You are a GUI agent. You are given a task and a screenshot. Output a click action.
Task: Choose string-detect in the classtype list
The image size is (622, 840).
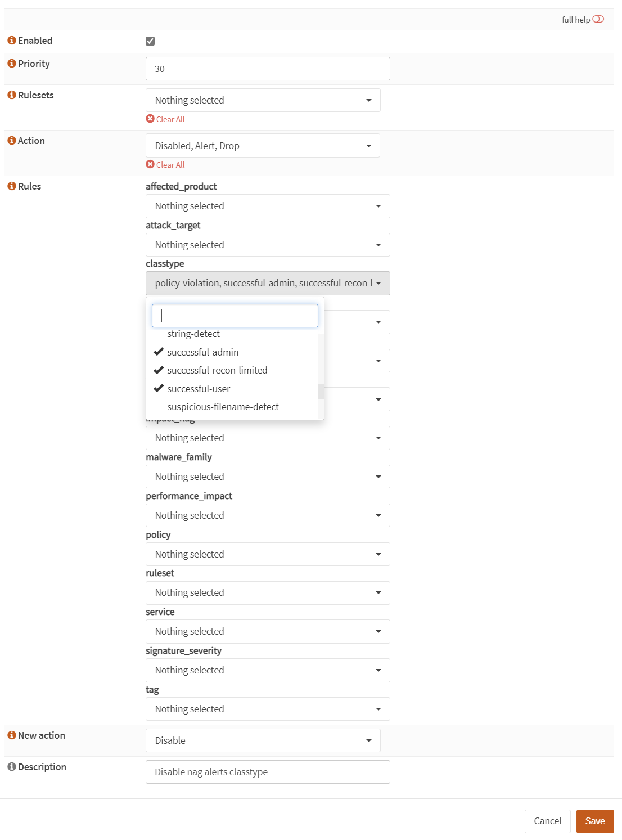click(193, 333)
